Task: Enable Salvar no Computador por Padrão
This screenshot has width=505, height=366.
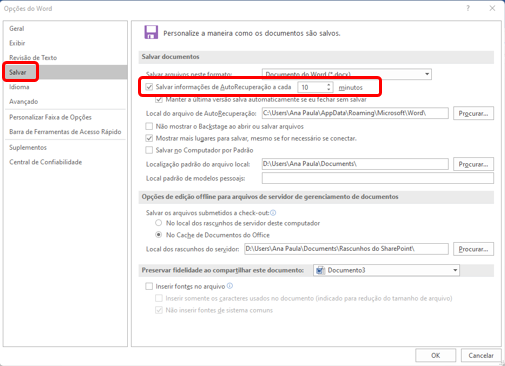Action: [149, 150]
